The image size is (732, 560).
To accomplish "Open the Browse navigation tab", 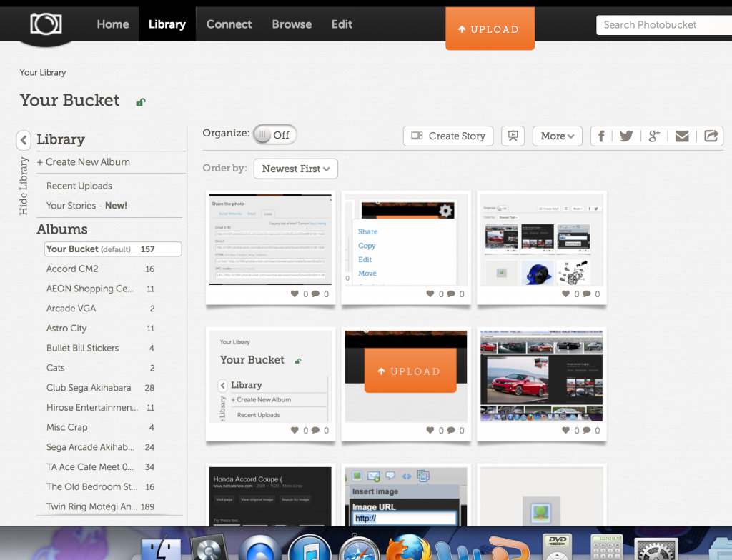I will coord(292,24).
